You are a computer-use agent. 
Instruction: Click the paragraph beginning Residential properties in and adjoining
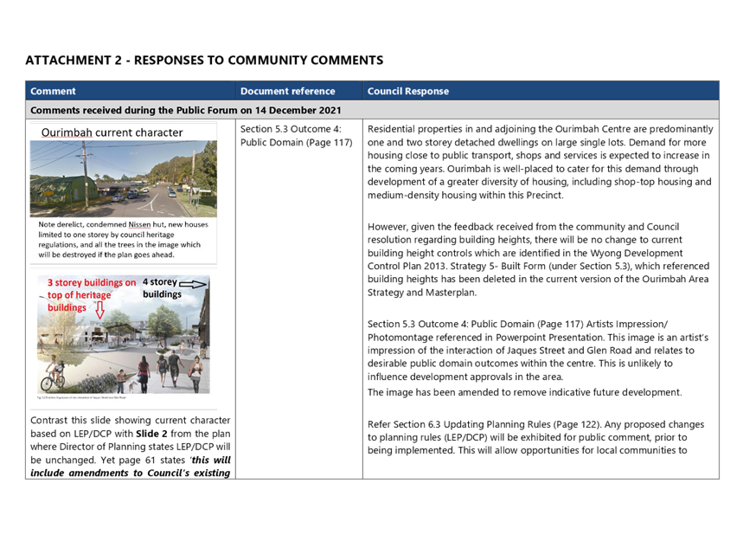(538, 162)
